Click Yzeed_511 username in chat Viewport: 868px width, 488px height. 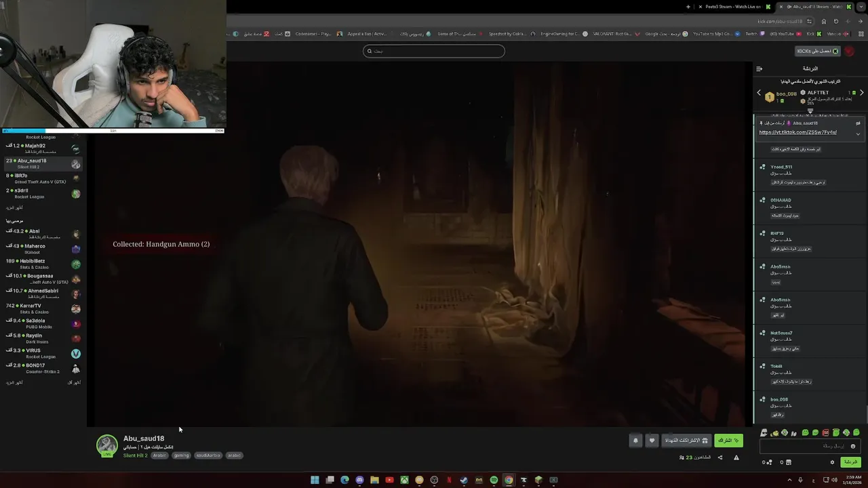[x=781, y=167]
